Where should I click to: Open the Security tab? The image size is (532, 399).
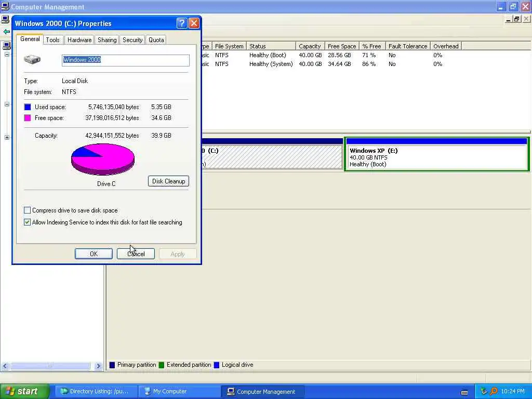pos(132,40)
